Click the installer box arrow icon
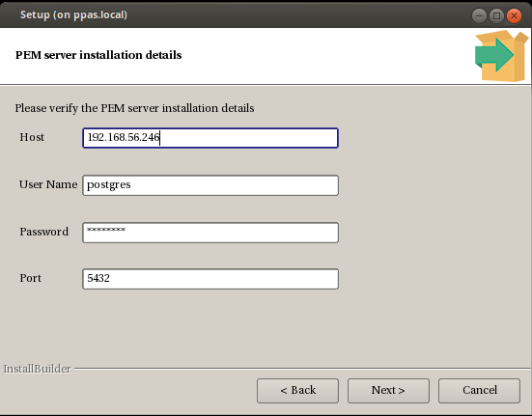This screenshot has height=416, width=532. [501, 56]
